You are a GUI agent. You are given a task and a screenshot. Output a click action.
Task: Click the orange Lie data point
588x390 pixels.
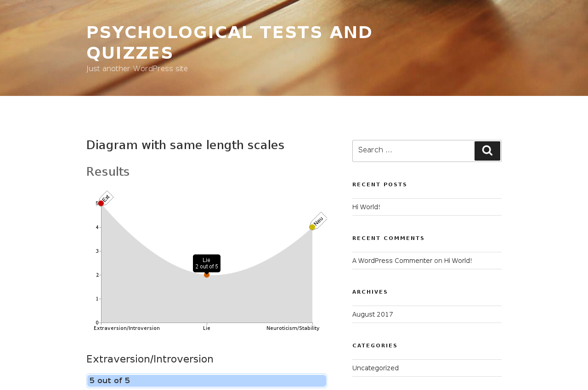[207, 275]
